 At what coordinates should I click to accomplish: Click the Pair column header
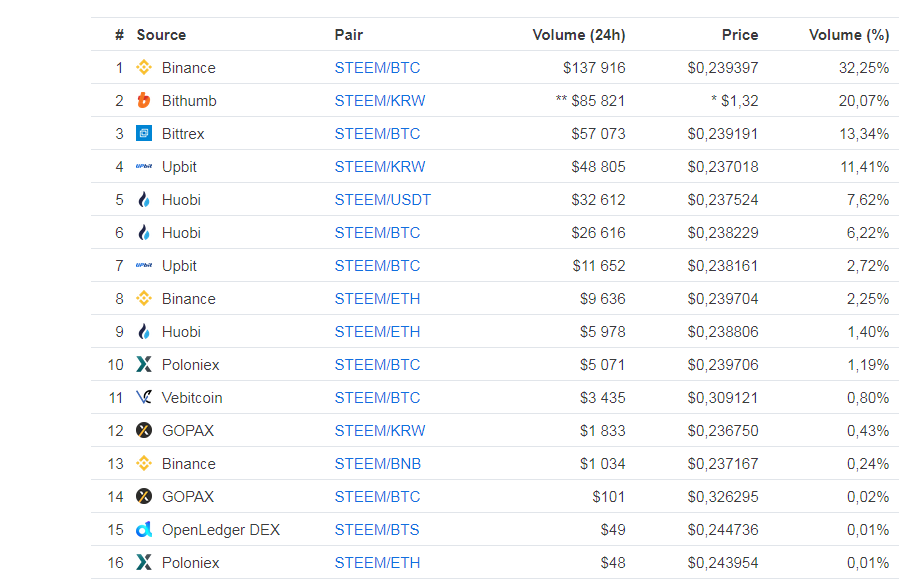click(348, 35)
